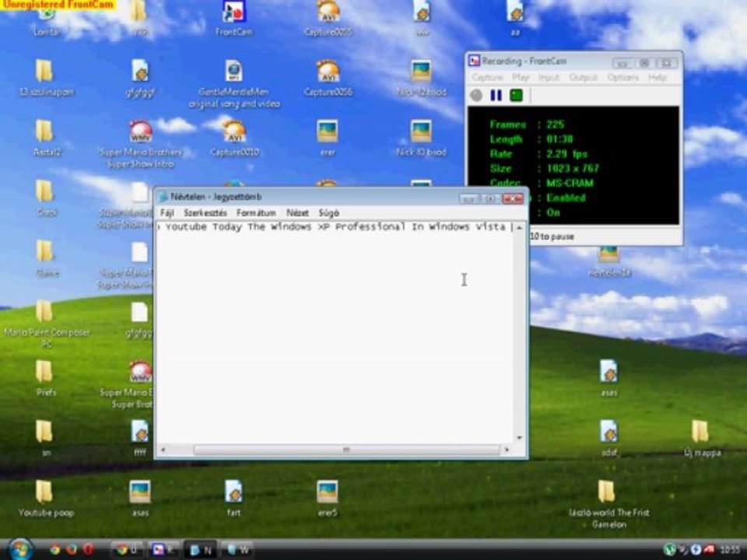The height and width of the screenshot is (560, 747).
Task: Launch Opera from the quick launch bar
Action: [x=88, y=550]
